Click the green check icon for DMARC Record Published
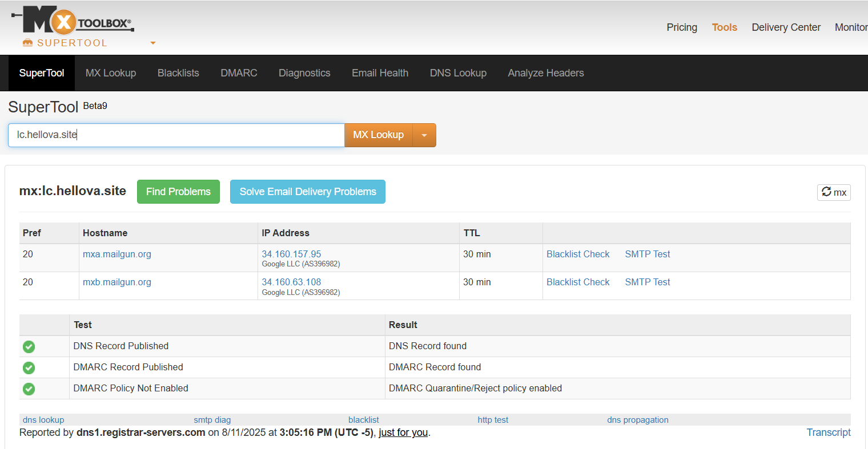This screenshot has width=868, height=449. [x=29, y=367]
